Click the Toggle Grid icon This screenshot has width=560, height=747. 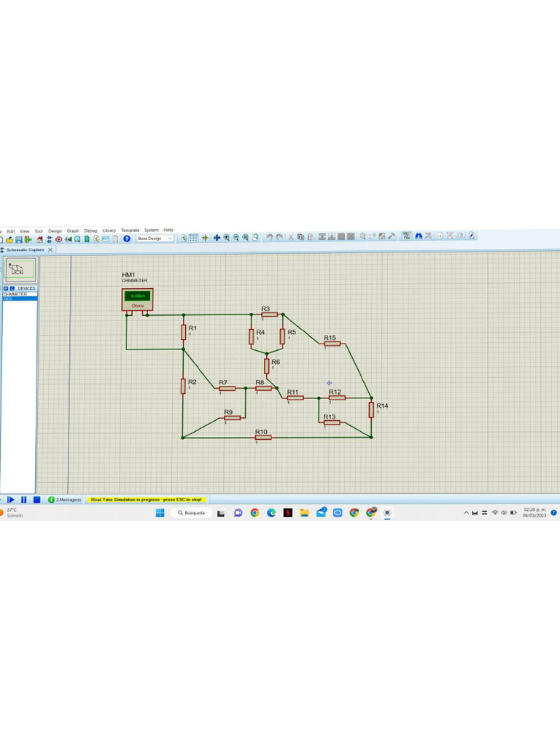[x=193, y=238]
